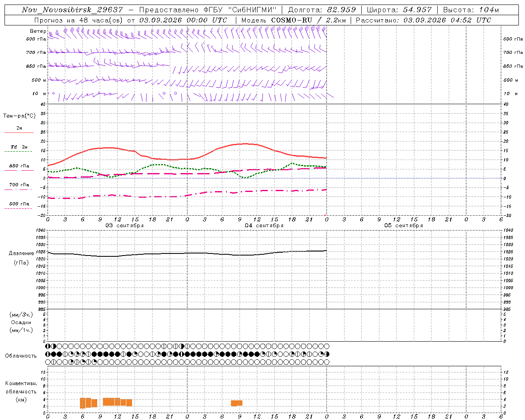Click the Давление (гПа) axis label
Screen dimensions: 525x420
point(21,258)
